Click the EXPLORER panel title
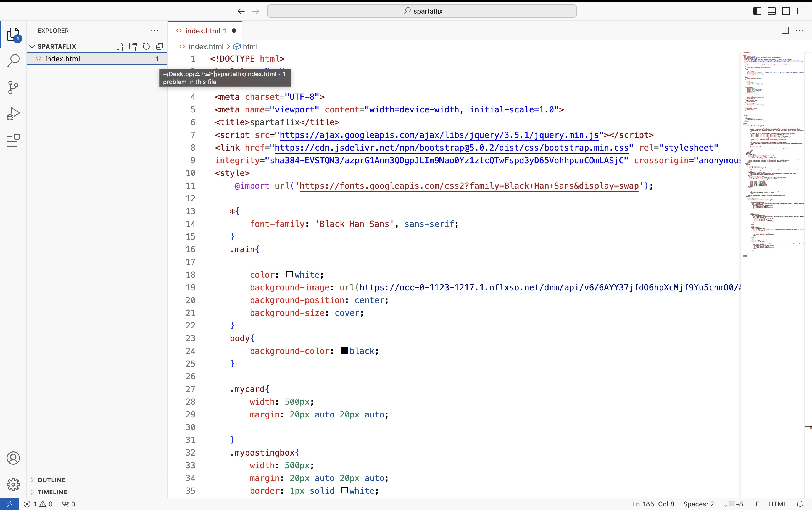Screen dimensions: 812x510 (x=53, y=31)
